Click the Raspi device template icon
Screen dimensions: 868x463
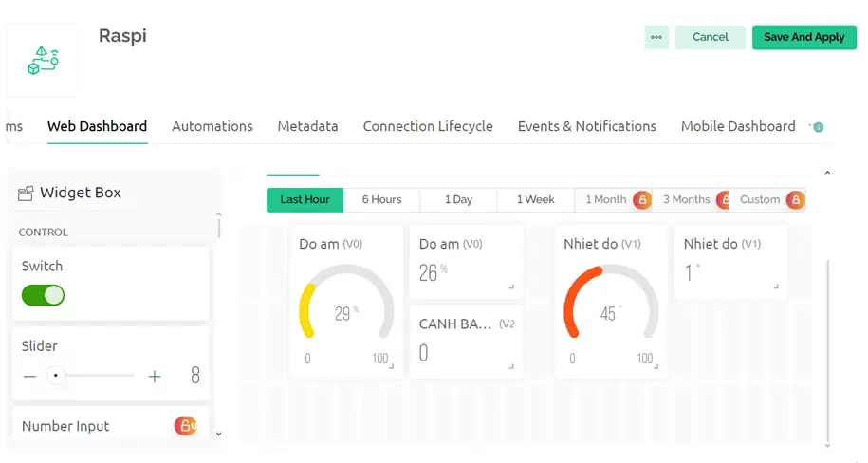43,60
